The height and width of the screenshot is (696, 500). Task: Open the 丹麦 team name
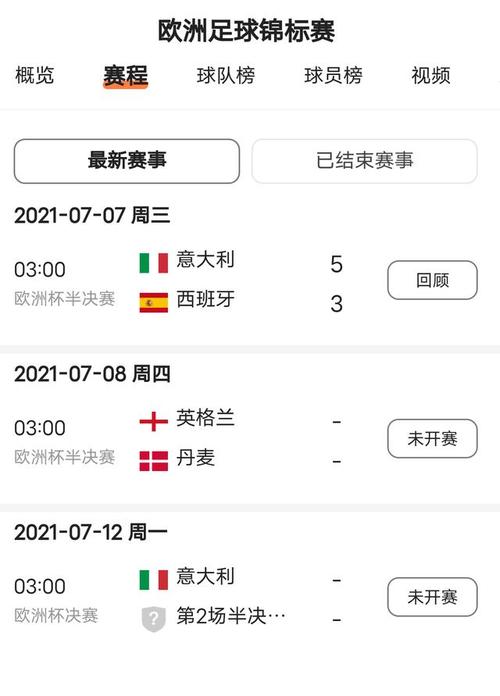pos(195,458)
